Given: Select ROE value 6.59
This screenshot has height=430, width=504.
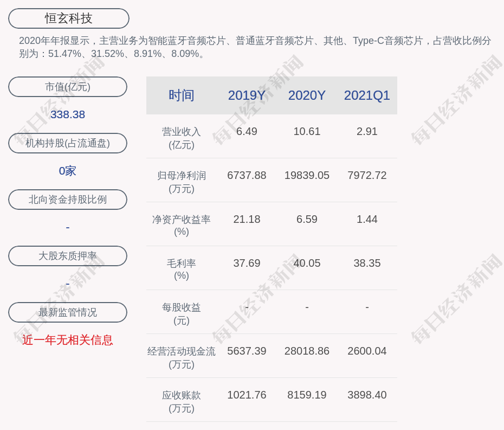Looking at the screenshot, I should click(307, 220).
